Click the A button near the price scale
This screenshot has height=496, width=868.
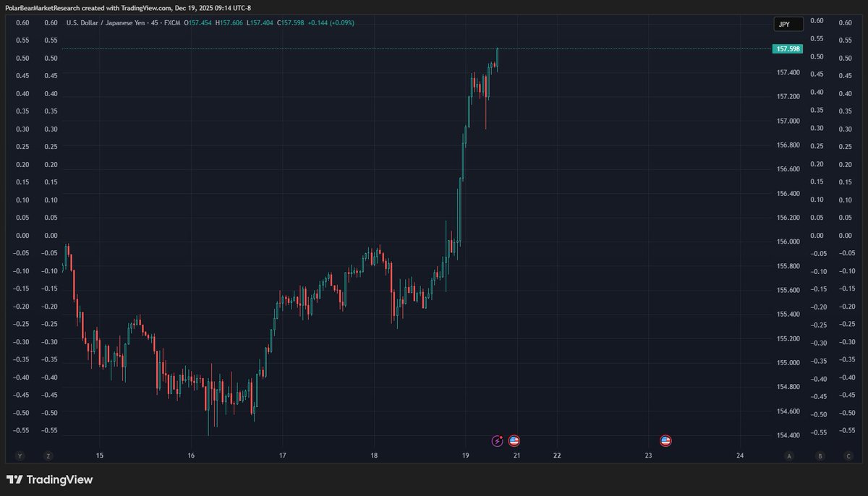coord(788,456)
